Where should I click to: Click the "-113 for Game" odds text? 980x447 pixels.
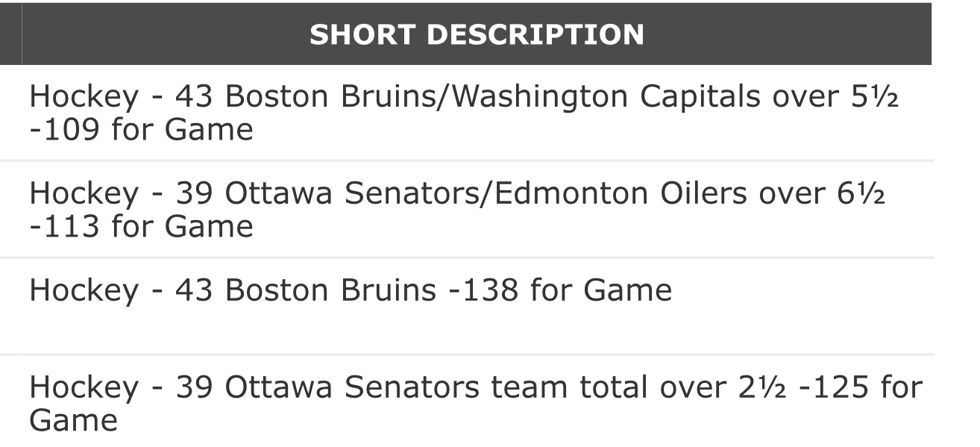click(x=140, y=227)
